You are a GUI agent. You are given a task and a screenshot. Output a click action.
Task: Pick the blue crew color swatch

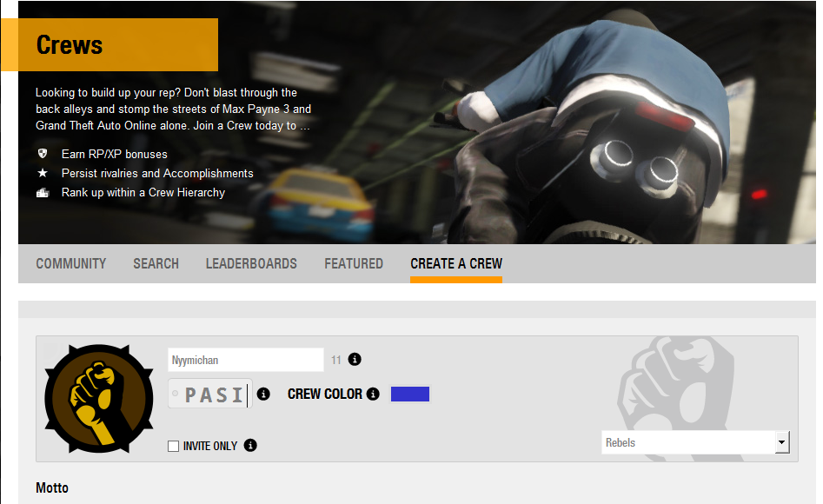[x=410, y=395]
